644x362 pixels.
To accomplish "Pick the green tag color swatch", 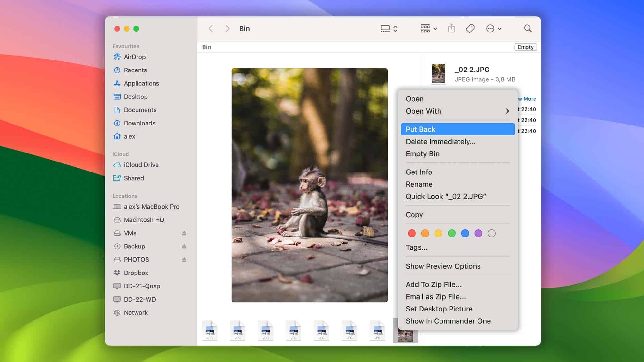I will [452, 233].
